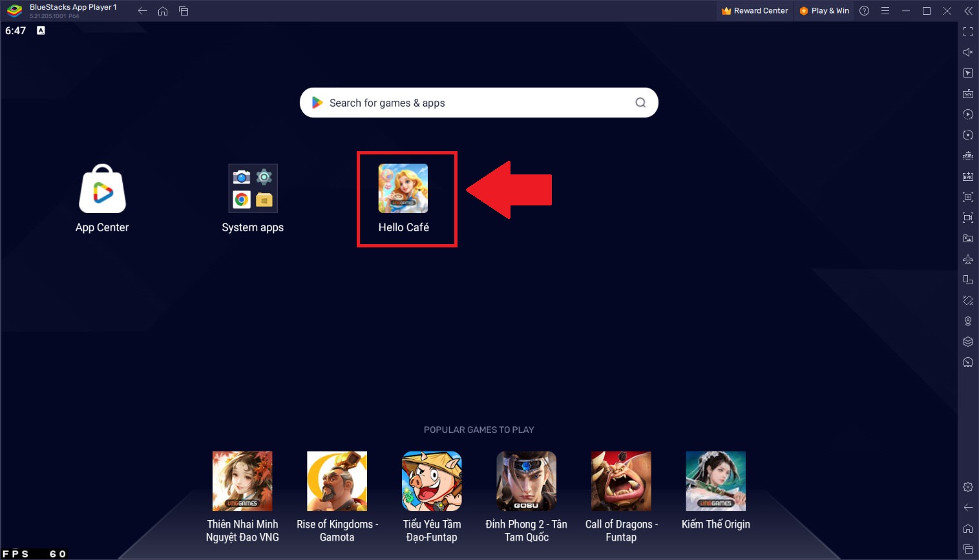979x560 pixels.
Task: Click the 6:47 clock in status bar
Action: tap(16, 30)
